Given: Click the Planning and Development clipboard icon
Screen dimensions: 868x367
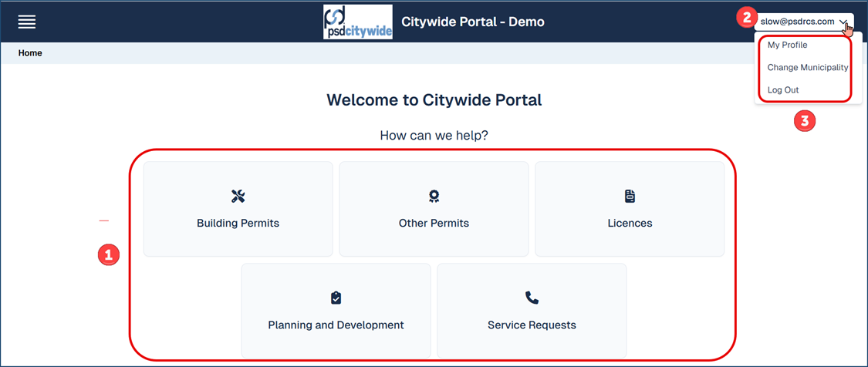Looking at the screenshot, I should (x=336, y=298).
